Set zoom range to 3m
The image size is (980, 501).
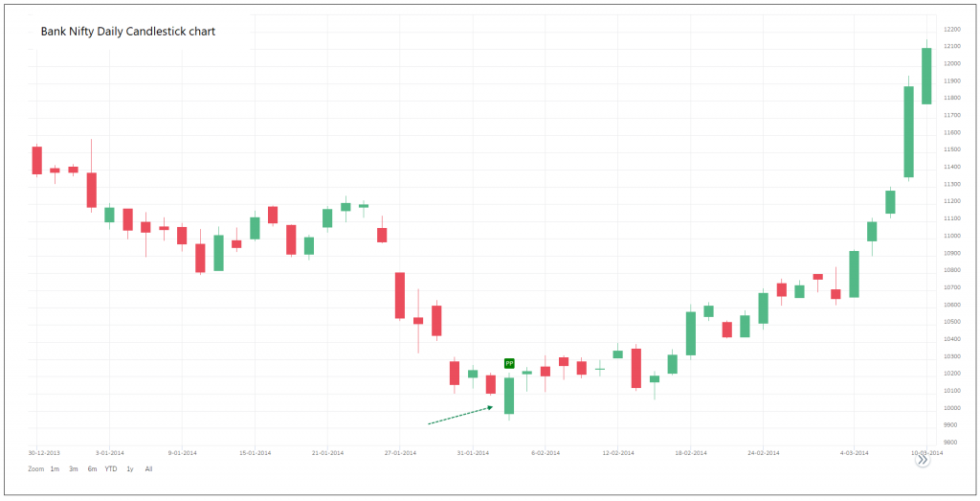pyautogui.click(x=74, y=469)
